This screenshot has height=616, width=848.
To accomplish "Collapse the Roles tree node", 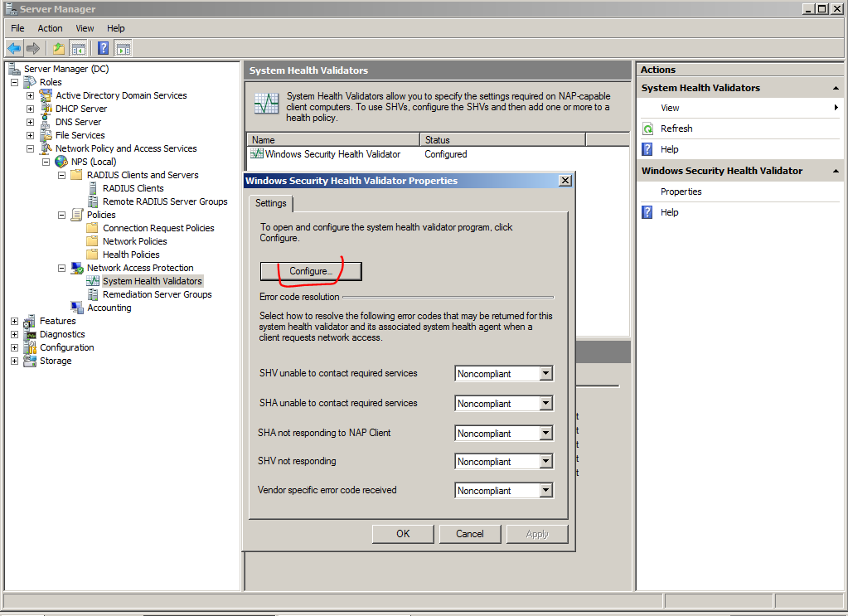I will [15, 82].
